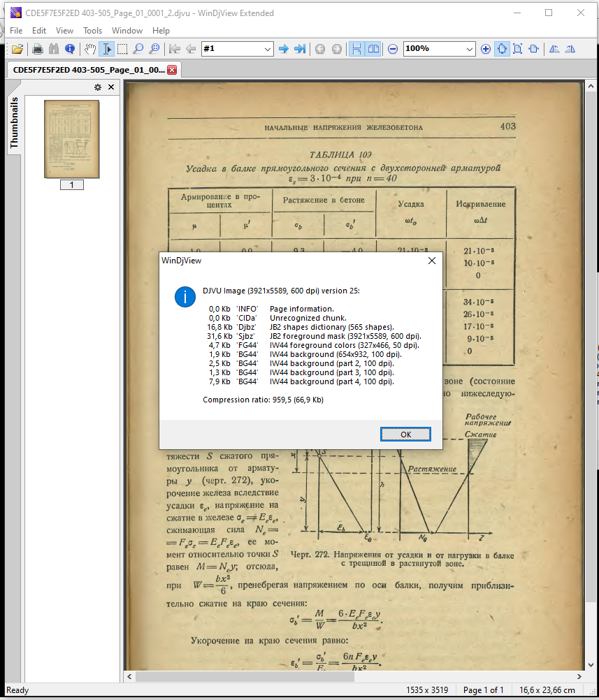The width and height of the screenshot is (599, 700).
Task: Close the document tab with red X
Action: point(172,70)
